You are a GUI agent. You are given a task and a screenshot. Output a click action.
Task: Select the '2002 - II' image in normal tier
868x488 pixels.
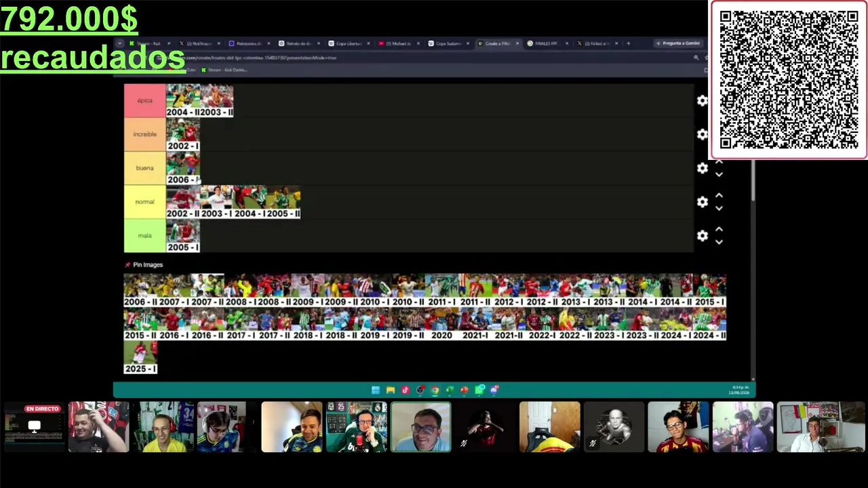[183, 202]
